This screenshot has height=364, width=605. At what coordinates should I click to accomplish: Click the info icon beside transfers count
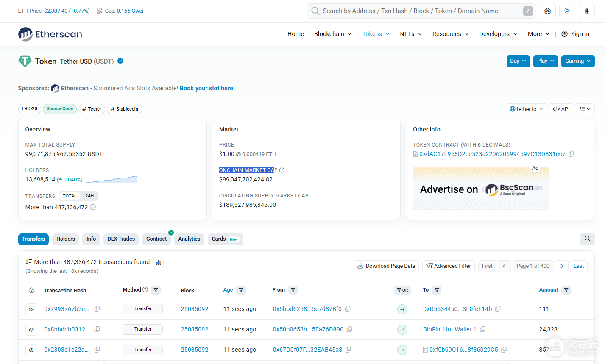coord(93,207)
